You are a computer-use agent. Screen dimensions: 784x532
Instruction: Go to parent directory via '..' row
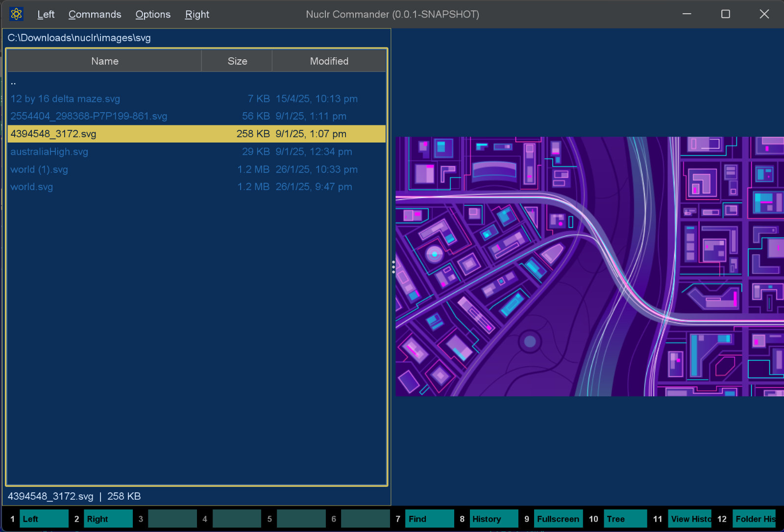[x=196, y=81]
